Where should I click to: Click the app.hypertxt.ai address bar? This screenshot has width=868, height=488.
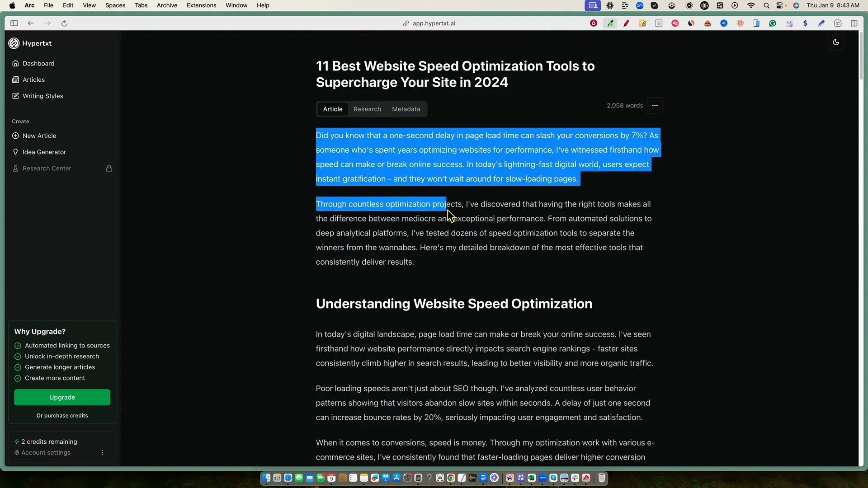pyautogui.click(x=433, y=23)
